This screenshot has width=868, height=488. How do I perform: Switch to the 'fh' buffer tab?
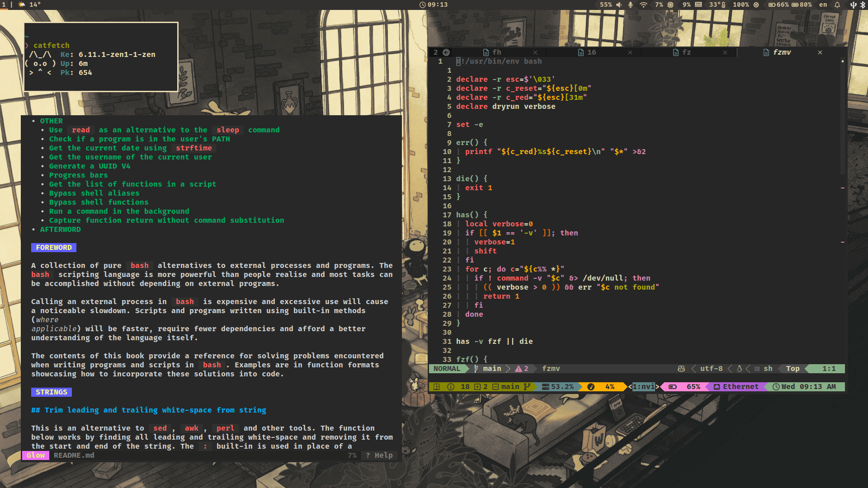point(496,52)
